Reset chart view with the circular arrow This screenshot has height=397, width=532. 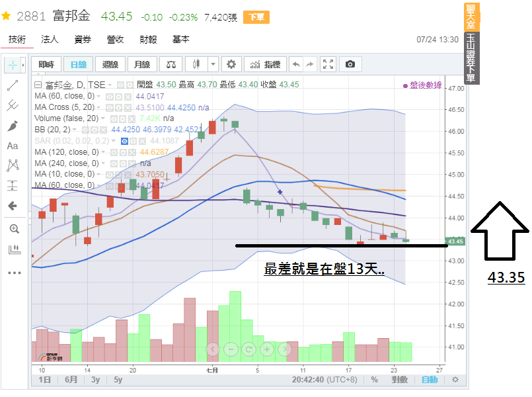pyautogui.click(x=248, y=349)
